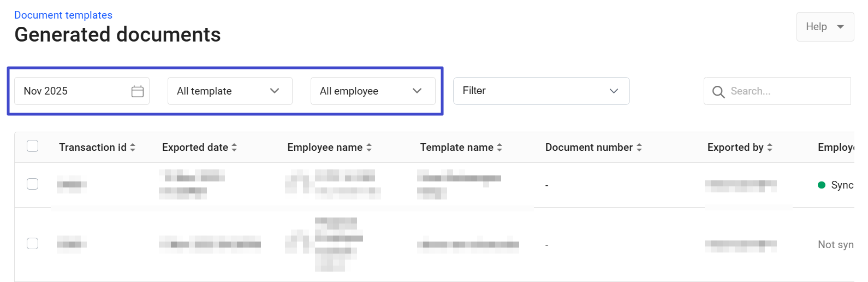Sort by Exported date arrows icon
Image resolution: width=868 pixels, height=282 pixels.
234,148
